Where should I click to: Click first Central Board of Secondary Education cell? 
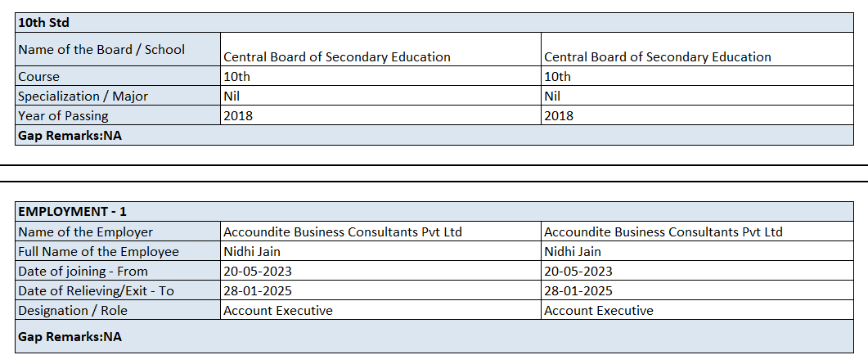[x=337, y=57]
